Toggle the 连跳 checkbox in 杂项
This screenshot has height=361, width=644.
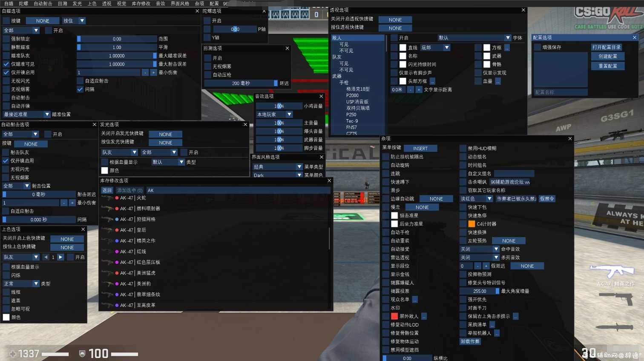click(x=386, y=174)
